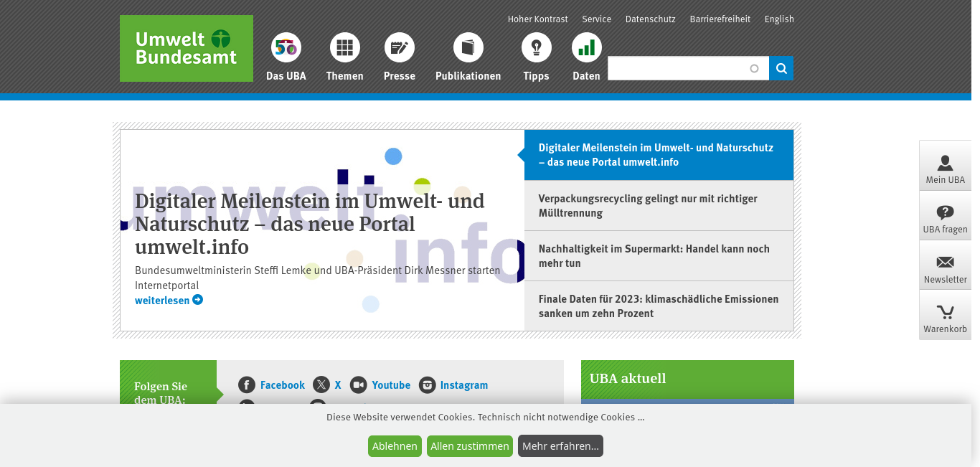Open the Presse notepad icon
980x467 pixels.
tap(400, 48)
